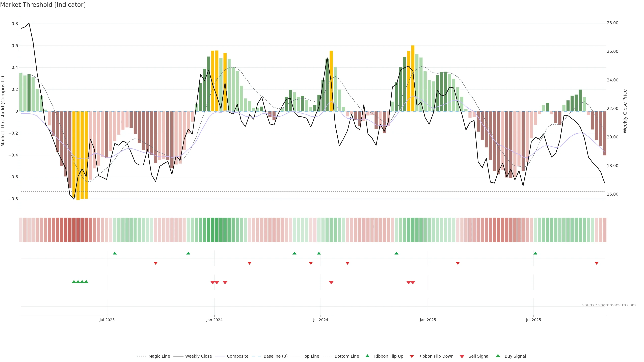This screenshot has width=644, height=362.
Task: Toggle the Magic Line legend entry
Action: [159, 356]
